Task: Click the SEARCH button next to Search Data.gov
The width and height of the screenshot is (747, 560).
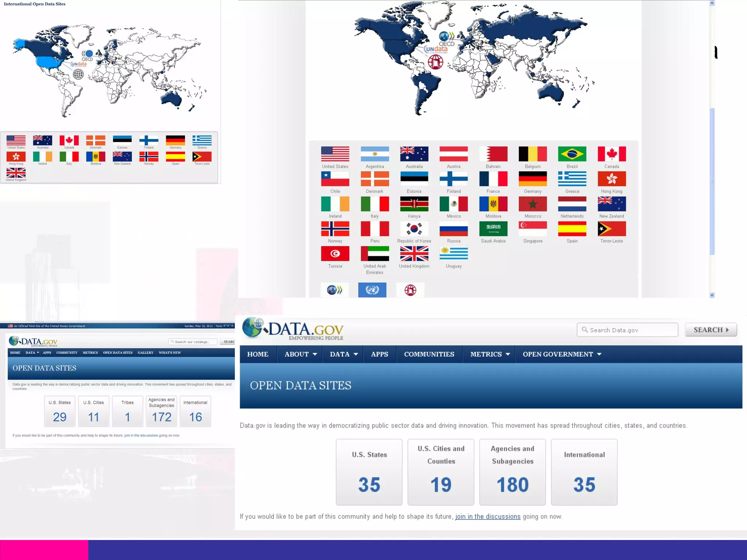Action: tap(711, 330)
